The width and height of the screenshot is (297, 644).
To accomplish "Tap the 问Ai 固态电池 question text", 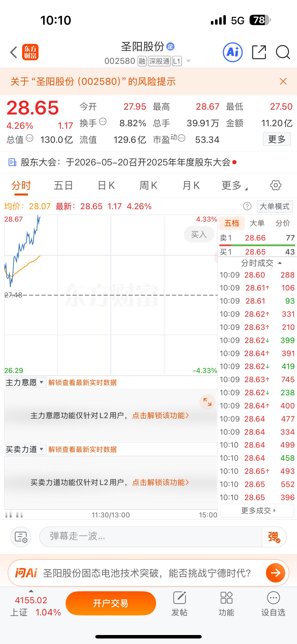I will tap(147, 573).
